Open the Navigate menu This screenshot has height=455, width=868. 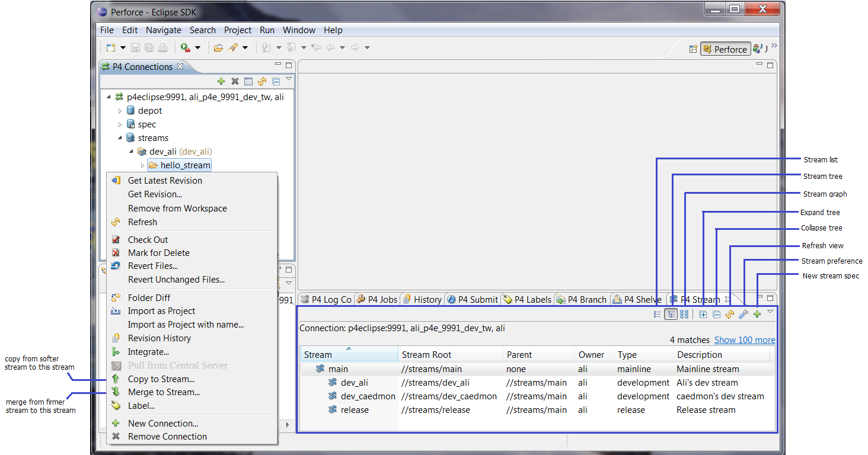point(164,30)
